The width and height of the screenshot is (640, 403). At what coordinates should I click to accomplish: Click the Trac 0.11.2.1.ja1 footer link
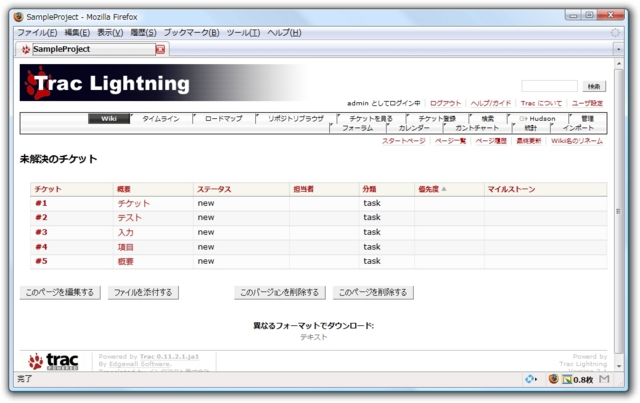(x=169, y=356)
